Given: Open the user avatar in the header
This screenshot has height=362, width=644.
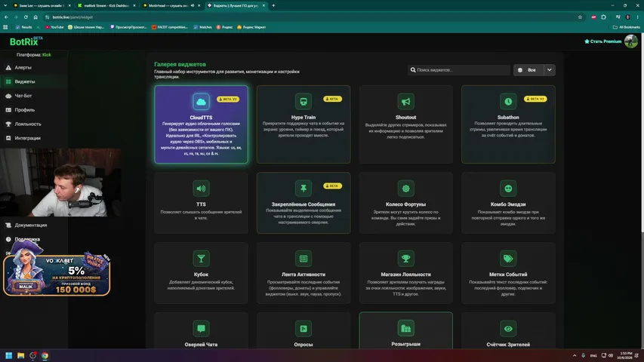Looking at the screenshot, I should click(x=631, y=41).
